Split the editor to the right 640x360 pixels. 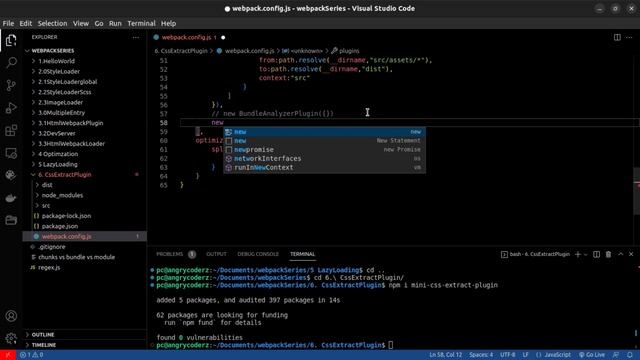pos(617,37)
